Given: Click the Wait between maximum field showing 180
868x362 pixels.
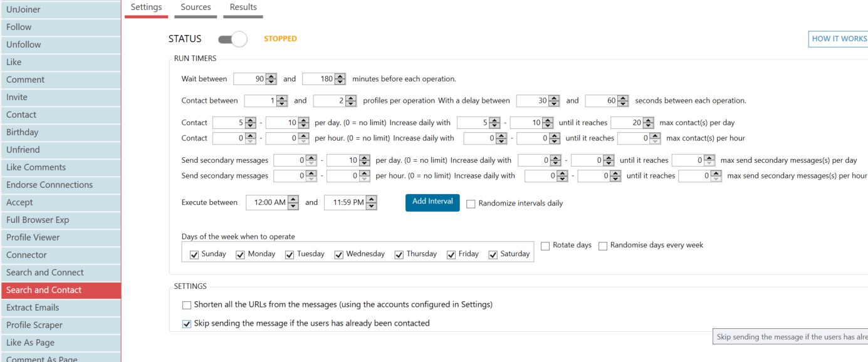Looking at the screenshot, I should point(318,79).
